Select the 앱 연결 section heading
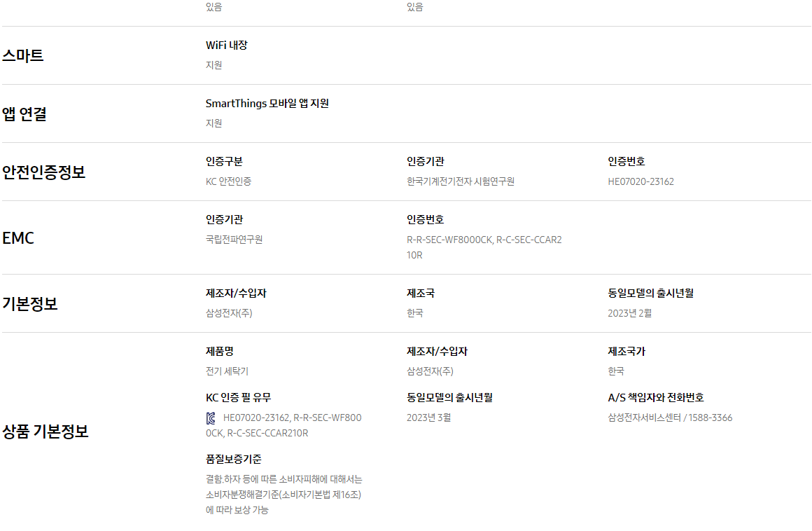Viewport: 812px width, 531px height. pos(24,114)
